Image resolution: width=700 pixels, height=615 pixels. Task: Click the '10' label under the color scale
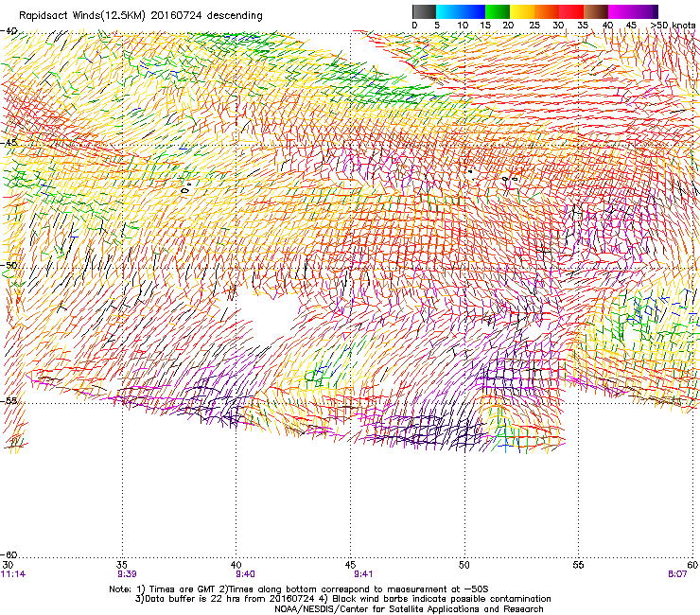(x=463, y=26)
